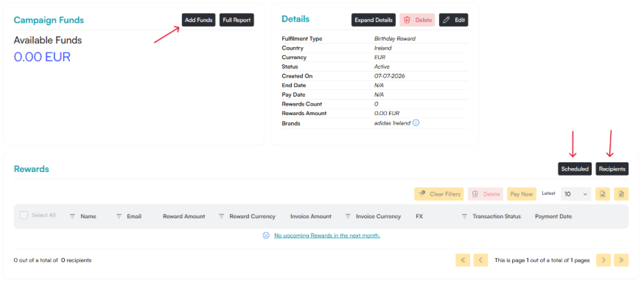The image size is (644, 284).
Task: Click the 'Rewards Count' label
Action: [x=302, y=104]
